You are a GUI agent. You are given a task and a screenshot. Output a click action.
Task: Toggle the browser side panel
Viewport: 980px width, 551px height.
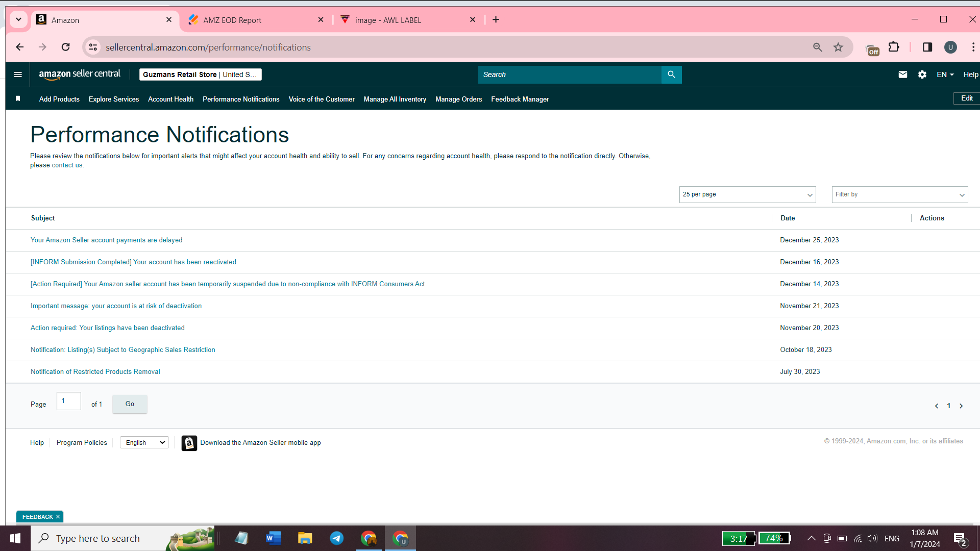(927, 47)
